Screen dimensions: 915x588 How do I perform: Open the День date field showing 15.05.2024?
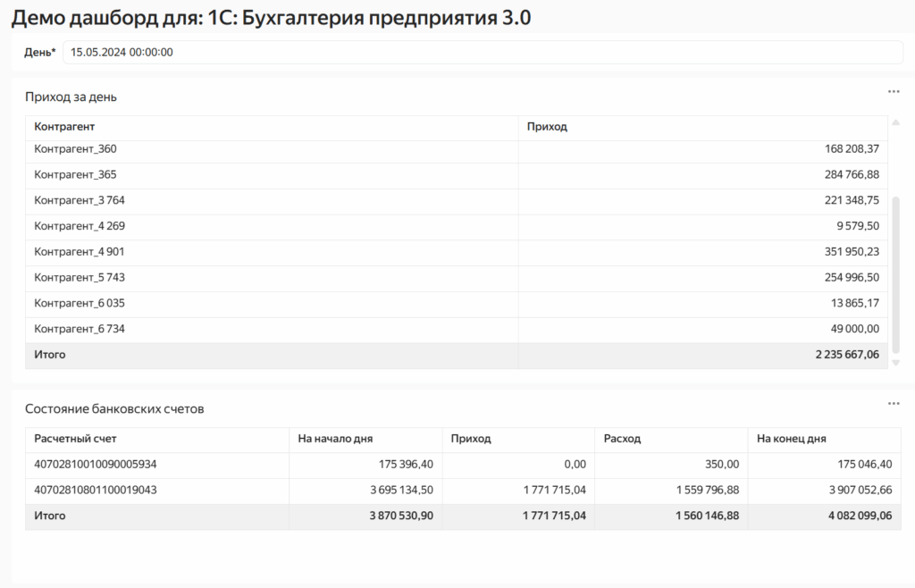pos(483,53)
